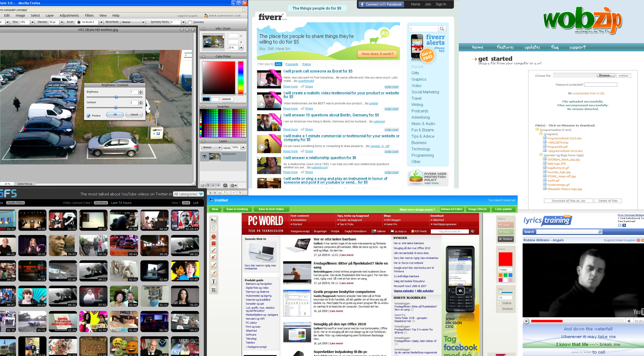Open the Filters menu in Sumo Paint
Viewport: 644px width, 356px height.
click(x=89, y=15)
